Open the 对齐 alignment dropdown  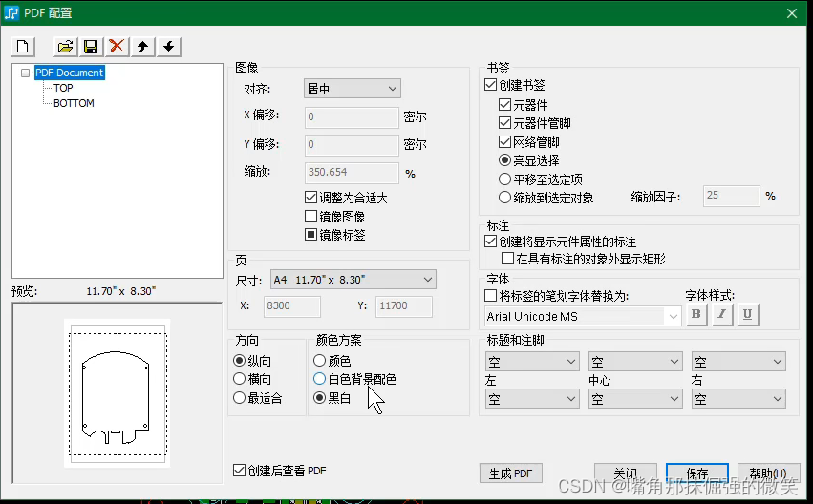(x=352, y=89)
